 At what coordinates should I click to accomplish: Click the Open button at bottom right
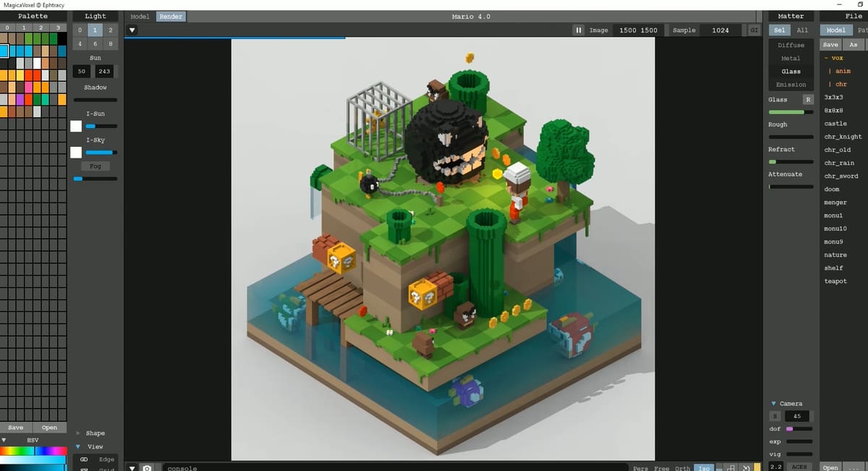click(x=830, y=467)
